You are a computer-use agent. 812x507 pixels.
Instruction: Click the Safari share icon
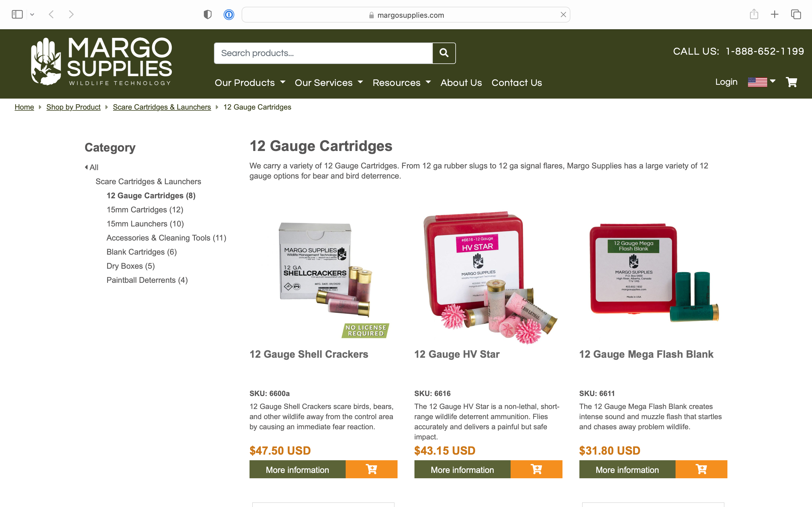click(x=754, y=14)
